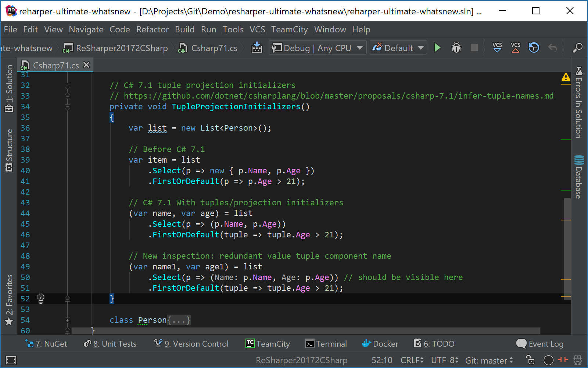Open the TeamCity bottom tool window

coord(268,344)
